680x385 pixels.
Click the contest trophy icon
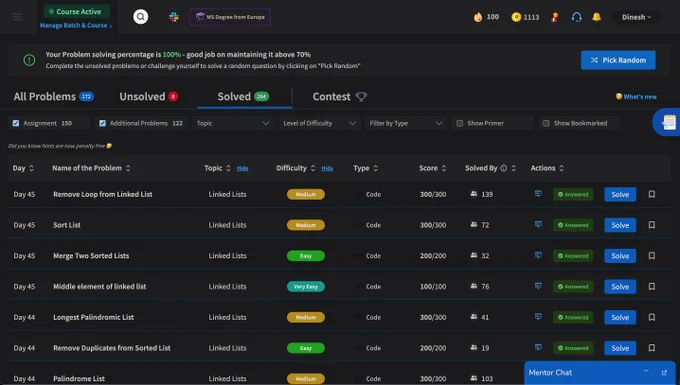(361, 97)
